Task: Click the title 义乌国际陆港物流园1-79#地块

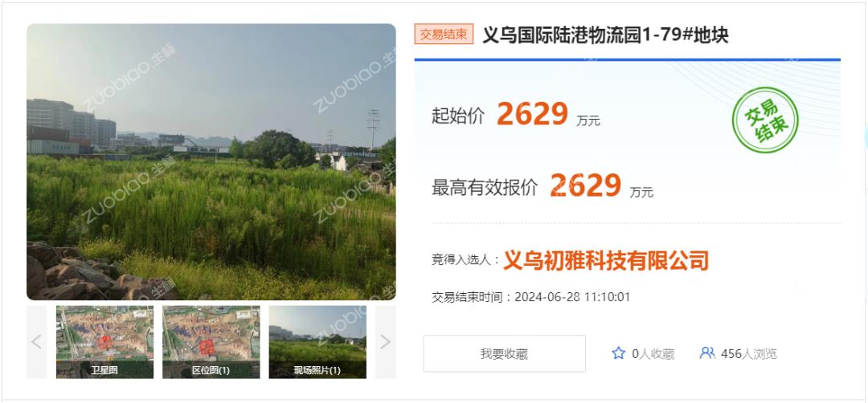Action: (606, 35)
